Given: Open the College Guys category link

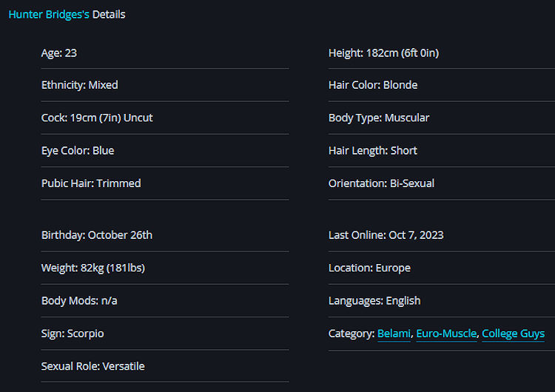Looking at the screenshot, I should point(513,334).
